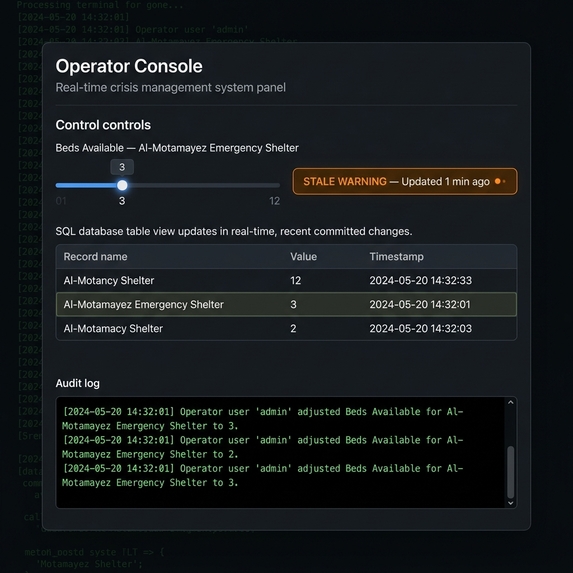
Task: Click the Timestamp column header
Action: click(x=396, y=257)
